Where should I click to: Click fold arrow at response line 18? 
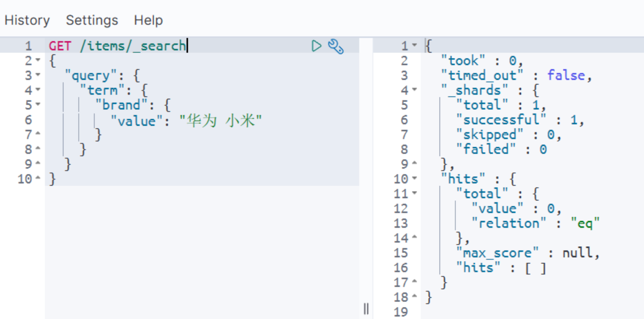[414, 296]
